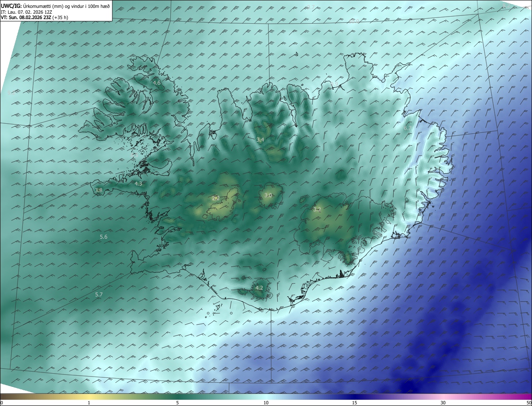
Task: Click the 5.6 value over the sea
Action: pyautogui.click(x=103, y=237)
